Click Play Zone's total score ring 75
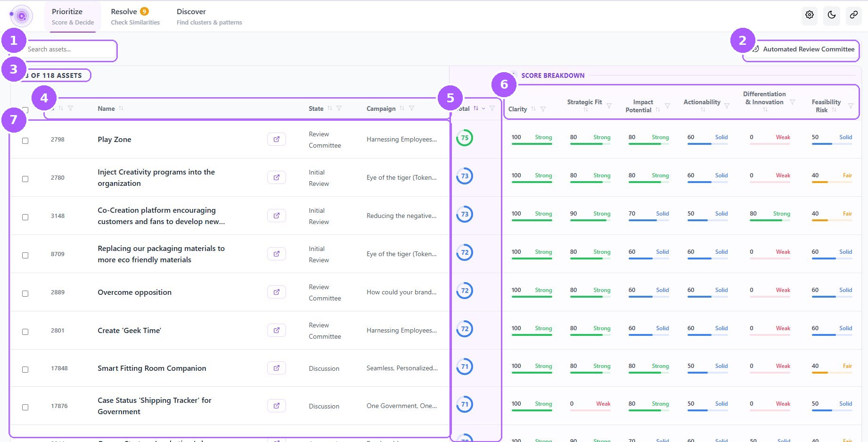 465,138
